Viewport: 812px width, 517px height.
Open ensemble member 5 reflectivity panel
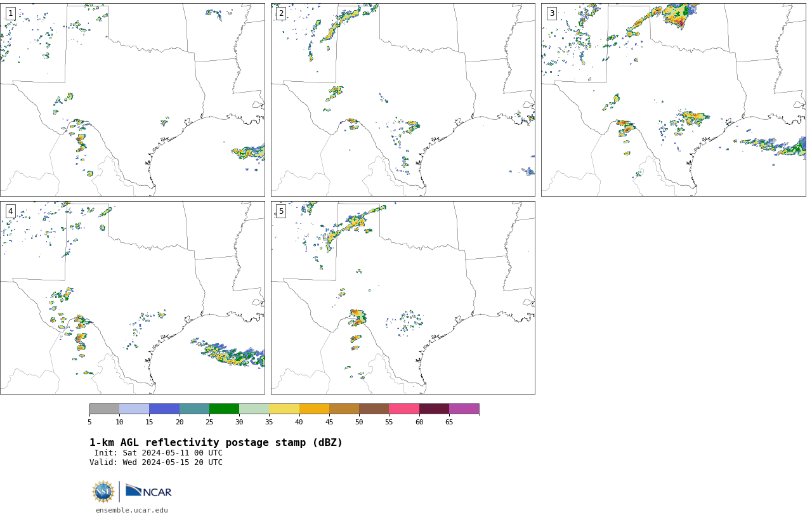(403, 298)
